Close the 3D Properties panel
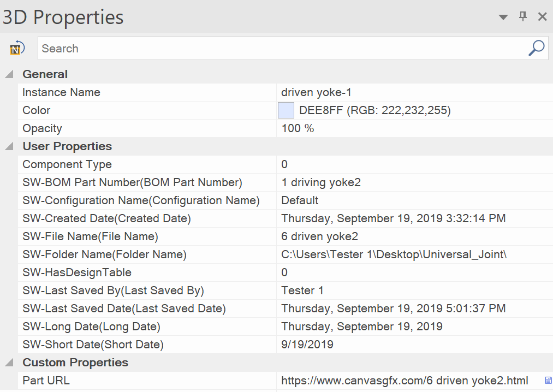This screenshot has width=553, height=392. click(543, 16)
